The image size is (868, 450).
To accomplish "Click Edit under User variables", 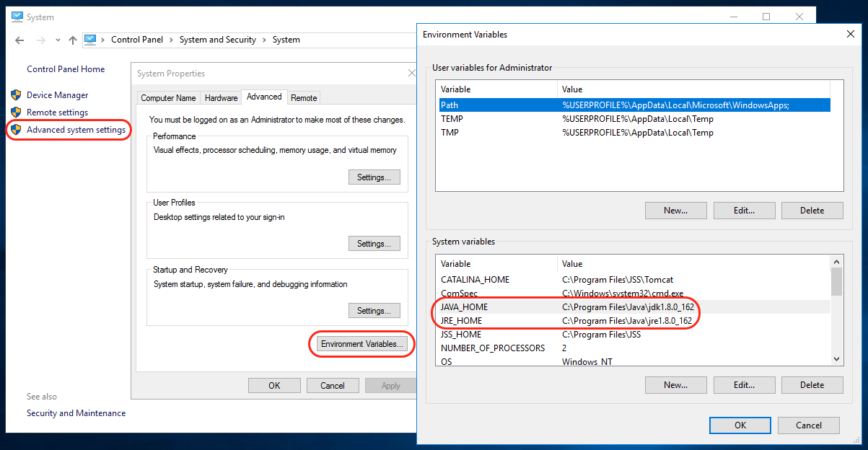I will pos(744,210).
